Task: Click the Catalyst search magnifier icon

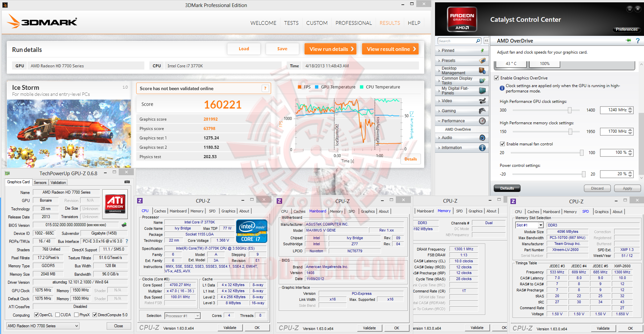Action: click(x=478, y=41)
